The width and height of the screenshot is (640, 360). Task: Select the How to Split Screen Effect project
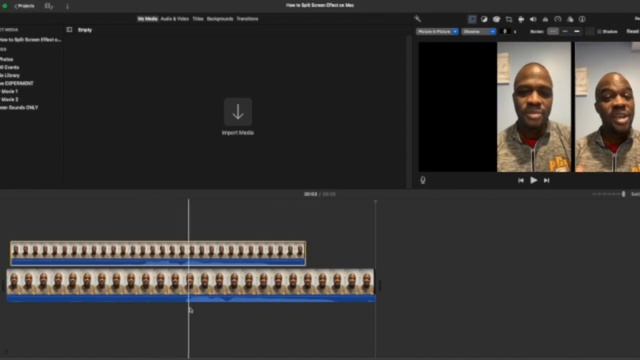pos(31,40)
